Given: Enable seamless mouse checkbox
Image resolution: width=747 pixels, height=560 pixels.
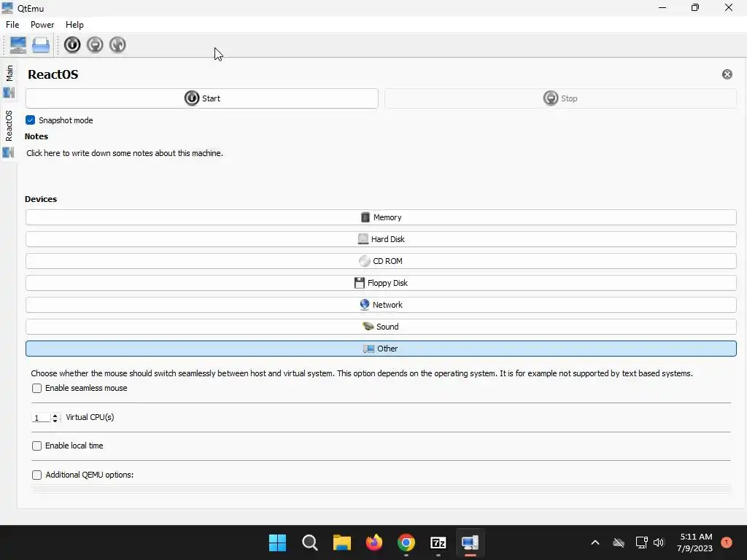Looking at the screenshot, I should [36, 388].
